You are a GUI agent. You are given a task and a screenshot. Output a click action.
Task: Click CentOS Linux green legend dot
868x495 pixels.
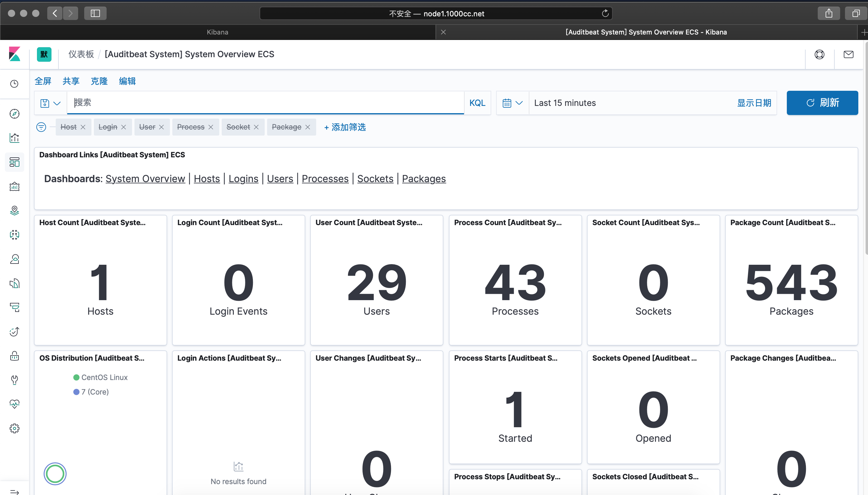click(76, 377)
